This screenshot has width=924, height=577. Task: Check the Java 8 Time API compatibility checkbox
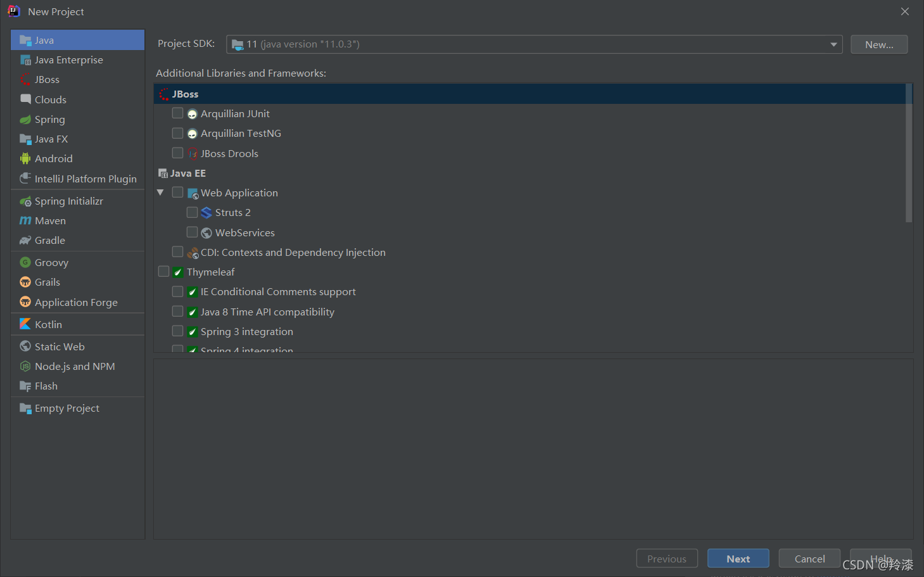(178, 311)
